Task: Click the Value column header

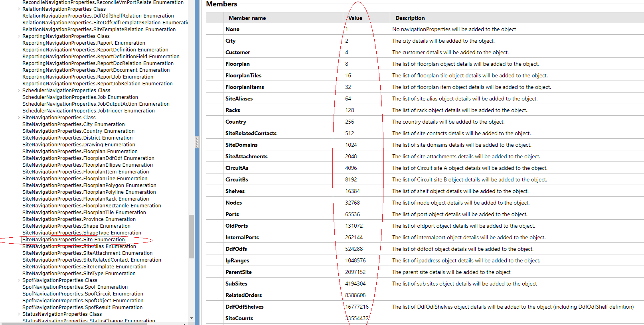Action: (355, 18)
